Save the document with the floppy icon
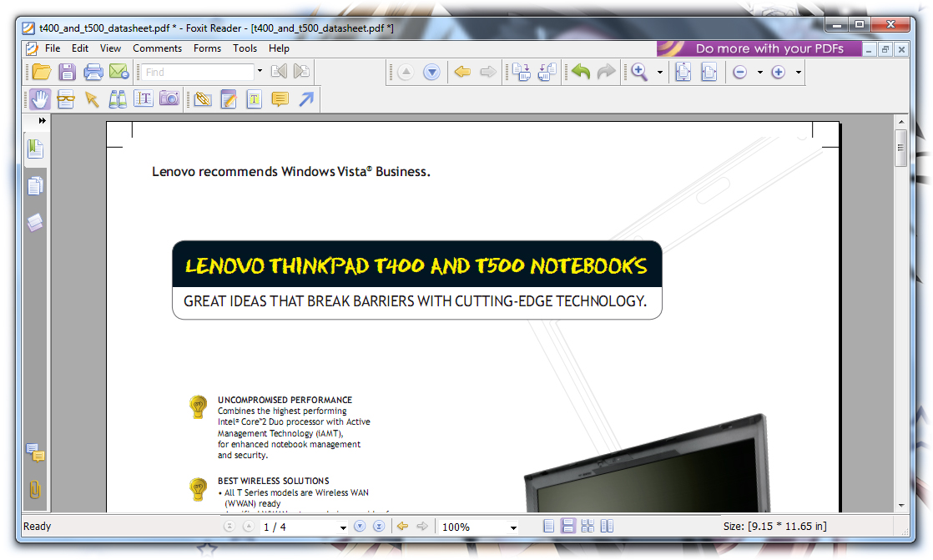This screenshot has width=933, height=560. (68, 72)
